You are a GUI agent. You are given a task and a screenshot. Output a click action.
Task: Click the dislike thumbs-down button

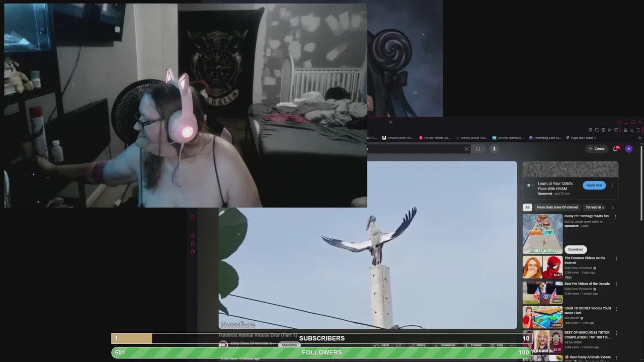[x=398, y=345]
